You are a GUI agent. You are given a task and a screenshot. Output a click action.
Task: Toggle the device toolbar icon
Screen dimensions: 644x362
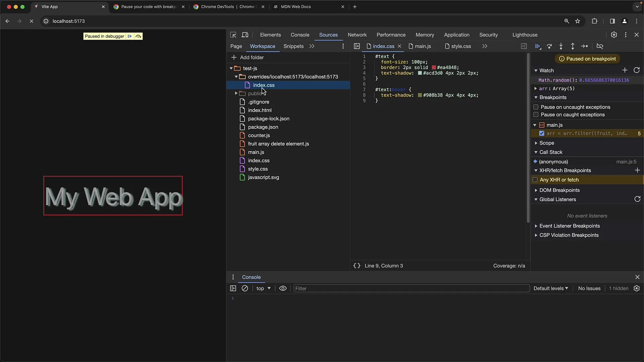click(x=245, y=35)
